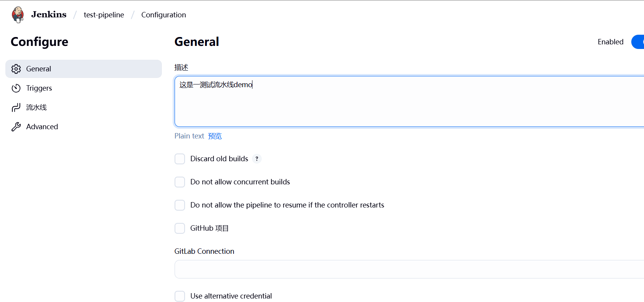Click the 预览 preview link
644x302 pixels.
(x=215, y=136)
